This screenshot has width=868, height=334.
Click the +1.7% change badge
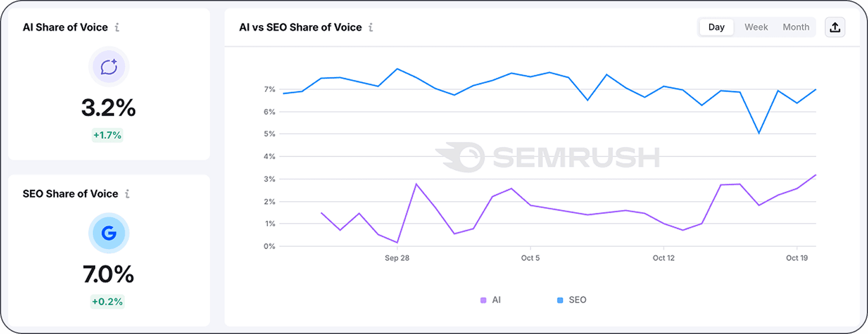(107, 135)
